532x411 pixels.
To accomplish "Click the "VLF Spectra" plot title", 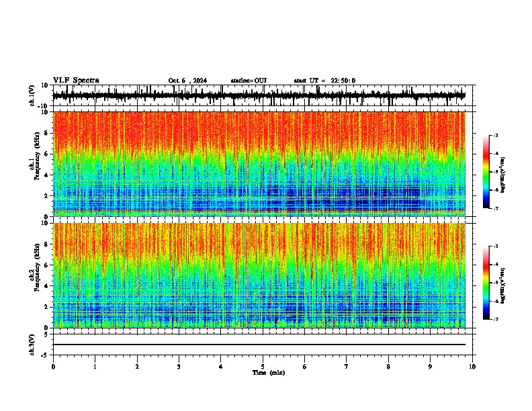I will 76,81.
